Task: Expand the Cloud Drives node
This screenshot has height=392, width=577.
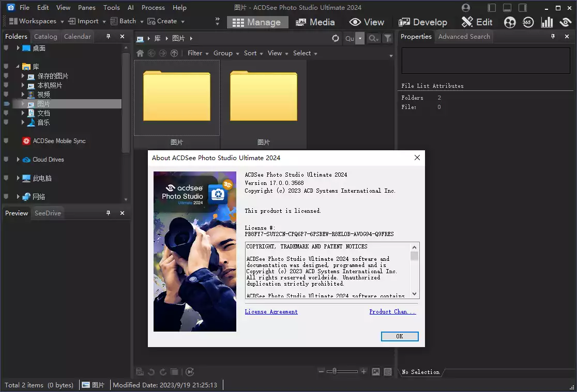Action: pyautogui.click(x=18, y=159)
